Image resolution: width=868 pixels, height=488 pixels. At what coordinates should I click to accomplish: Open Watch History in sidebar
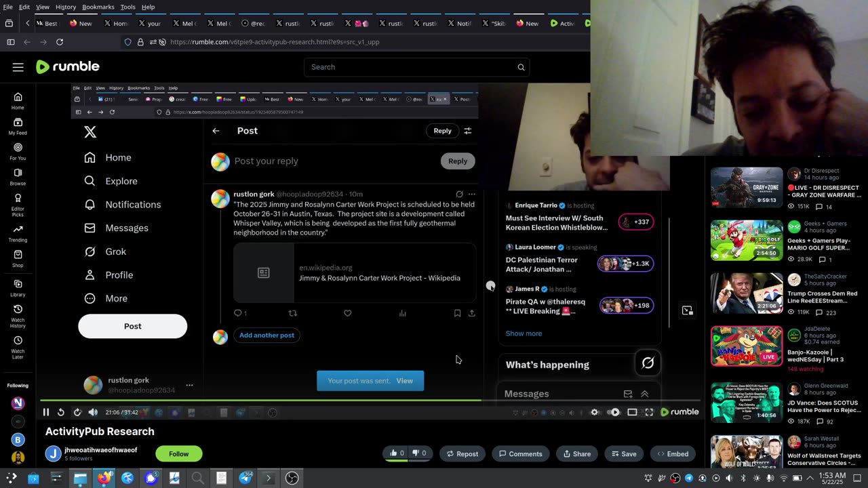coord(18,317)
